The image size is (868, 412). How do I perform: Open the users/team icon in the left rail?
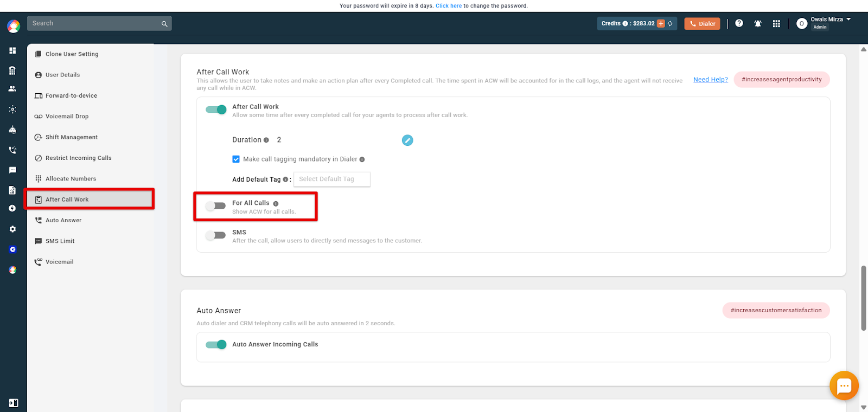[x=12, y=89]
